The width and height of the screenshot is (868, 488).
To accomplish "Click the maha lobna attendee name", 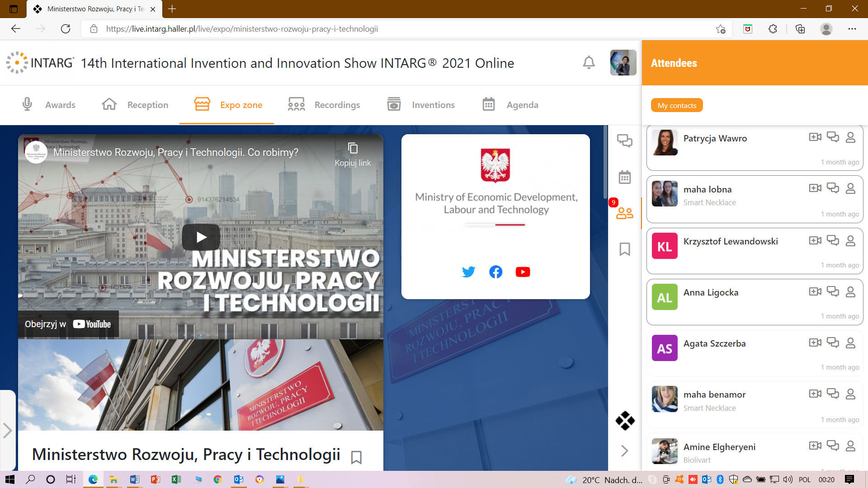I will coord(708,189).
